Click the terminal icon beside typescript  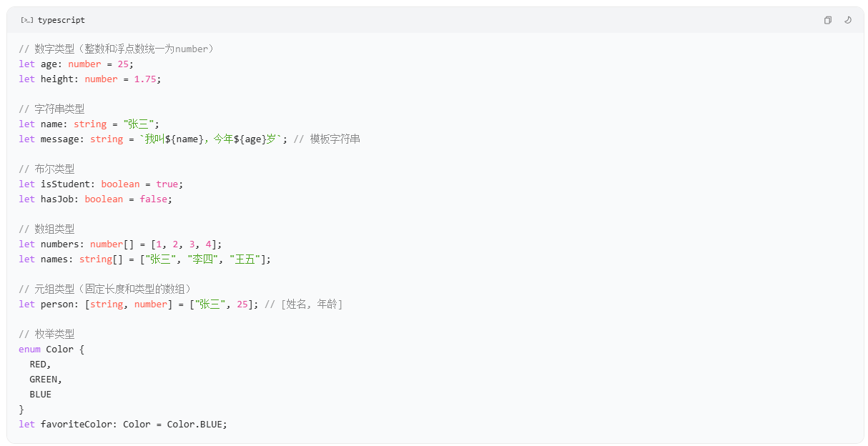tap(26, 20)
